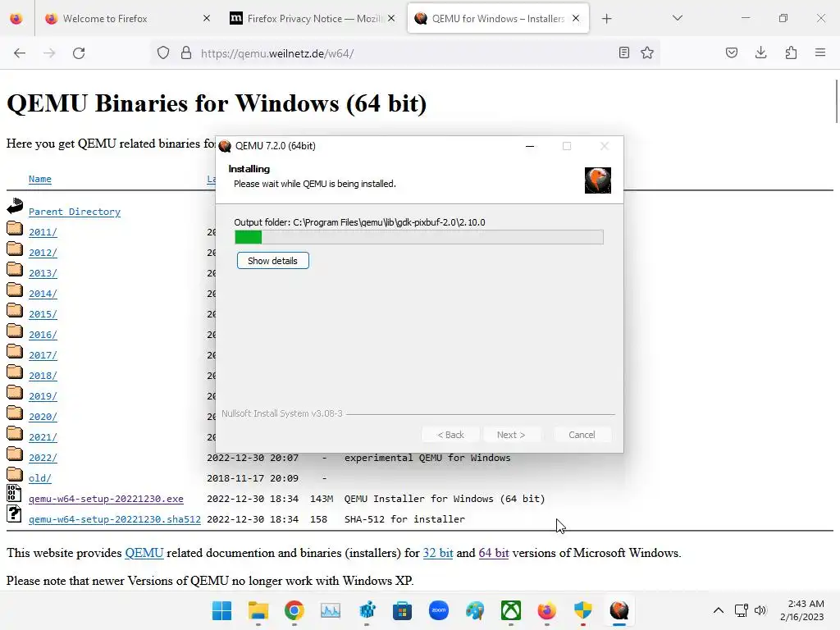Viewport: 840px width, 630px height.
Task: Select QEMU for Windows Installers tab
Action: [498, 19]
